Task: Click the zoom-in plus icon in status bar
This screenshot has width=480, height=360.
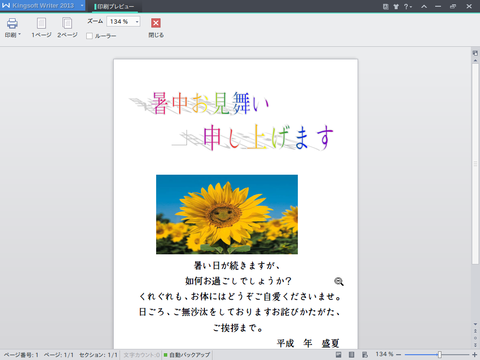Action: 475,355
